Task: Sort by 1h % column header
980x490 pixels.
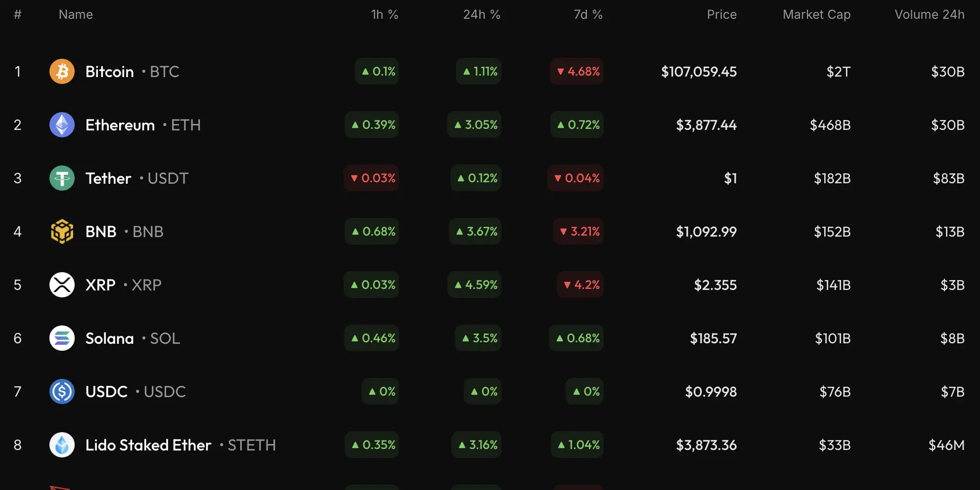Action: click(x=384, y=15)
